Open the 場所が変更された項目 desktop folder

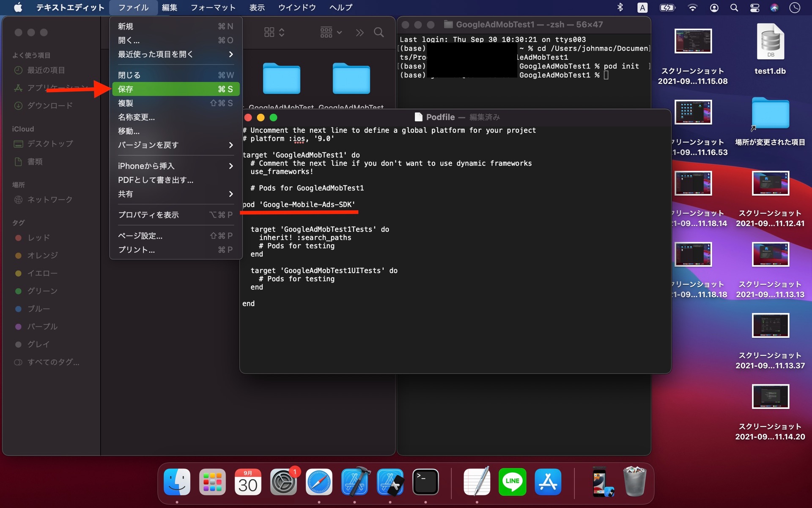point(770,121)
